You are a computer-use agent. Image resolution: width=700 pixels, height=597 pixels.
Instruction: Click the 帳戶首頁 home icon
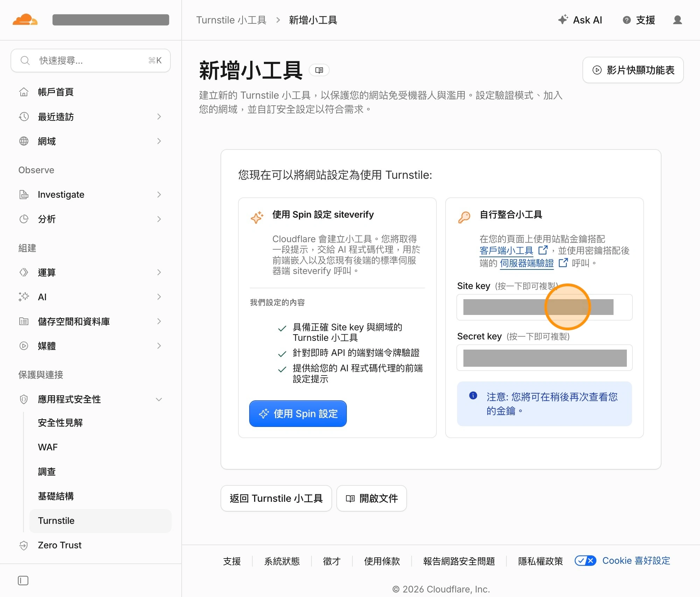click(x=23, y=92)
